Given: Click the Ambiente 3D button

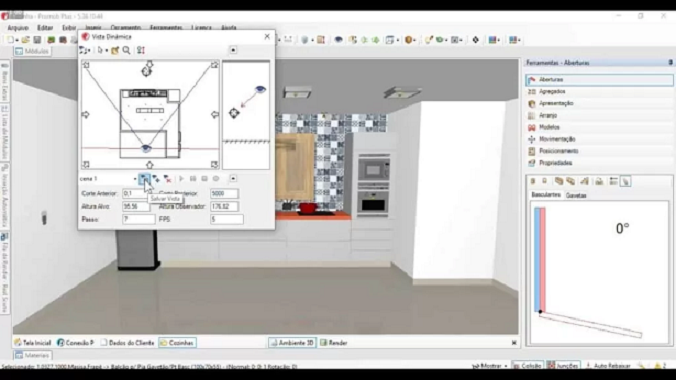Looking at the screenshot, I should point(292,343).
